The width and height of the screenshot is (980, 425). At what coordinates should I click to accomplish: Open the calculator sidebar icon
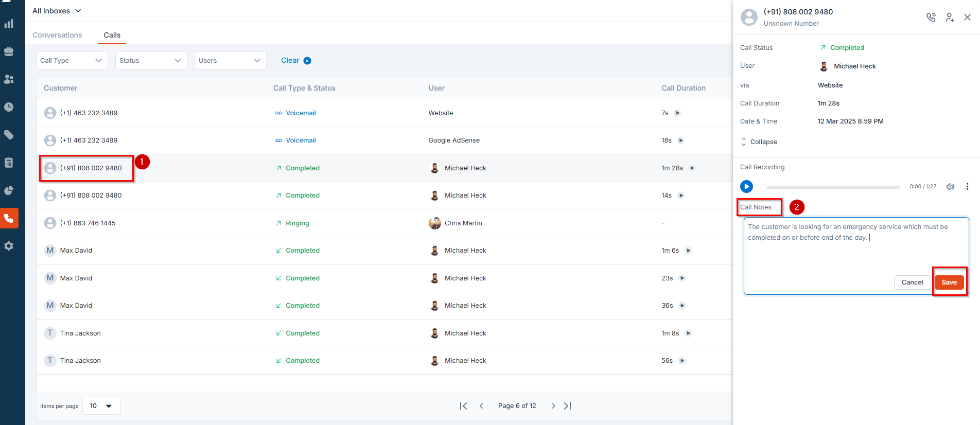pos(9,163)
